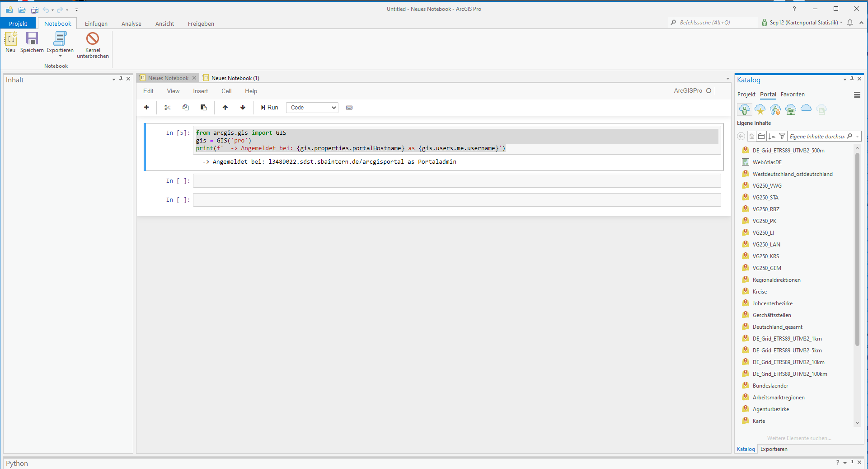Toggle auto-hide pin on the Inhalt panel
Image resolution: width=868 pixels, height=469 pixels.
120,79
